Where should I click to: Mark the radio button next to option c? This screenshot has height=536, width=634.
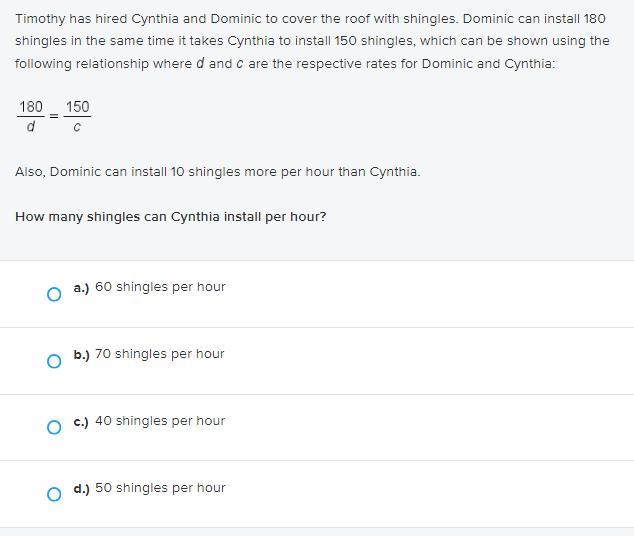[x=54, y=428]
